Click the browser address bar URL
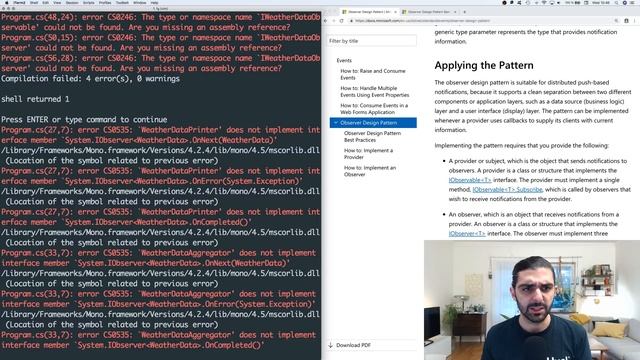This screenshot has height=360, width=640. [x=422, y=21]
